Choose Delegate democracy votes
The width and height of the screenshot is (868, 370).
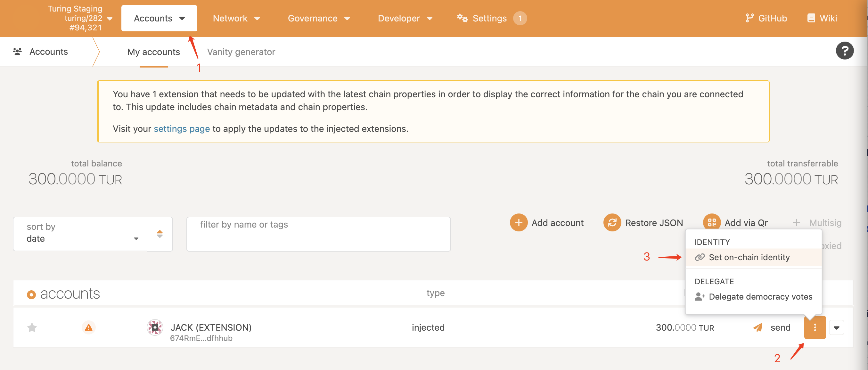[x=753, y=297]
